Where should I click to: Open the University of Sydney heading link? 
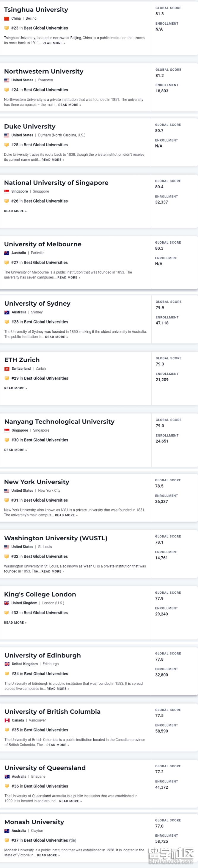(37, 303)
